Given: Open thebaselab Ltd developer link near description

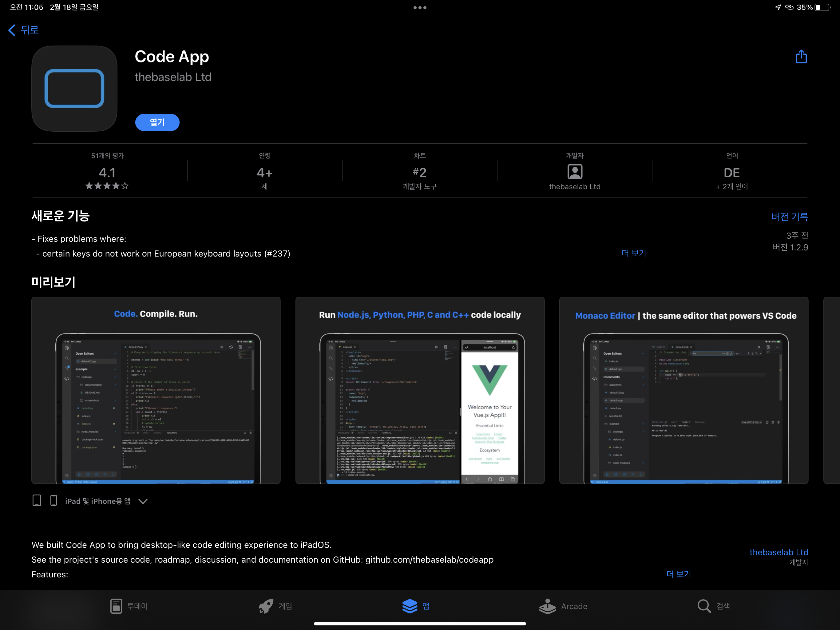Looking at the screenshot, I should [779, 552].
